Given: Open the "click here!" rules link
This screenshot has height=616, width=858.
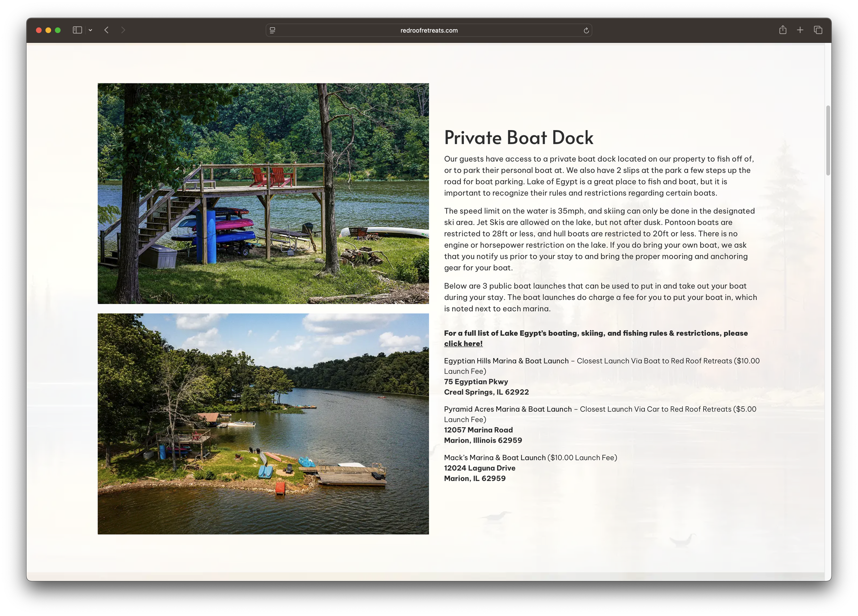Looking at the screenshot, I should point(463,344).
